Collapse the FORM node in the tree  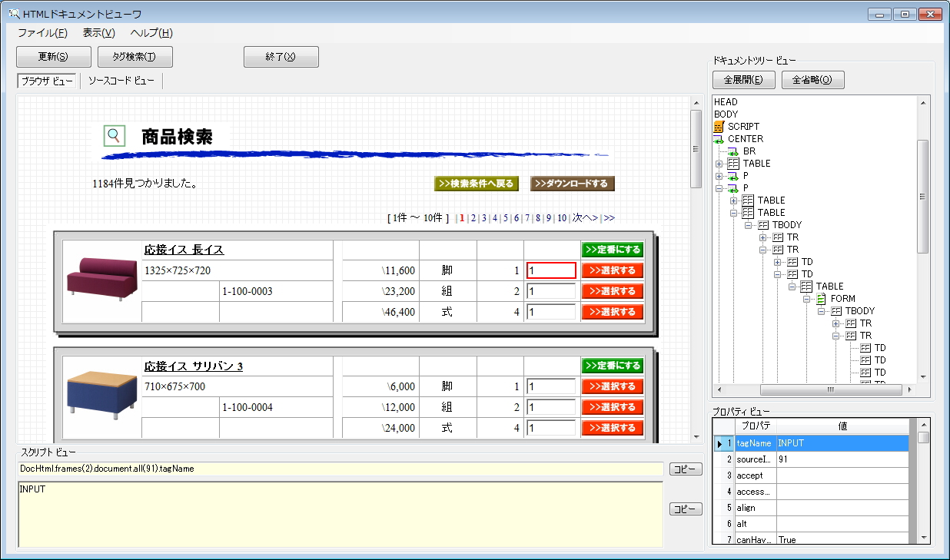(807, 299)
